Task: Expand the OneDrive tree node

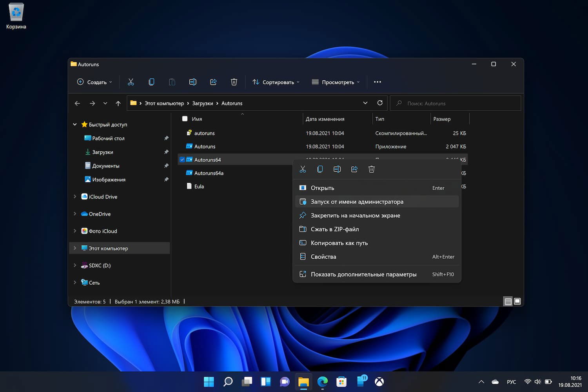Action: 75,214
